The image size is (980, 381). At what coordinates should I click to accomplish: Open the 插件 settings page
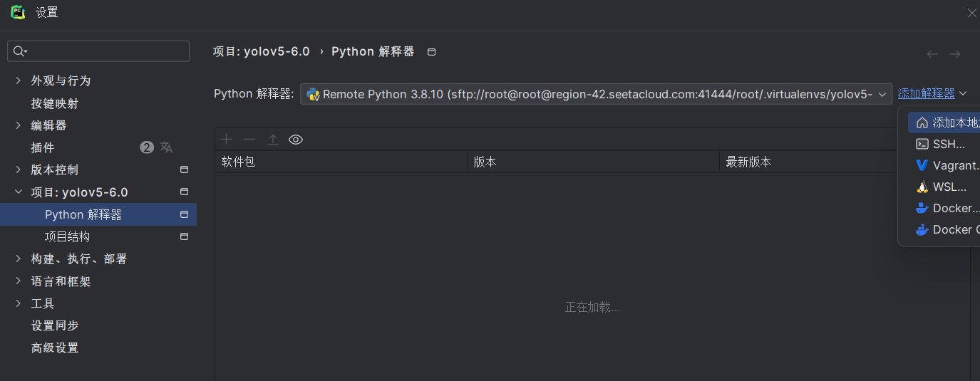tap(43, 147)
